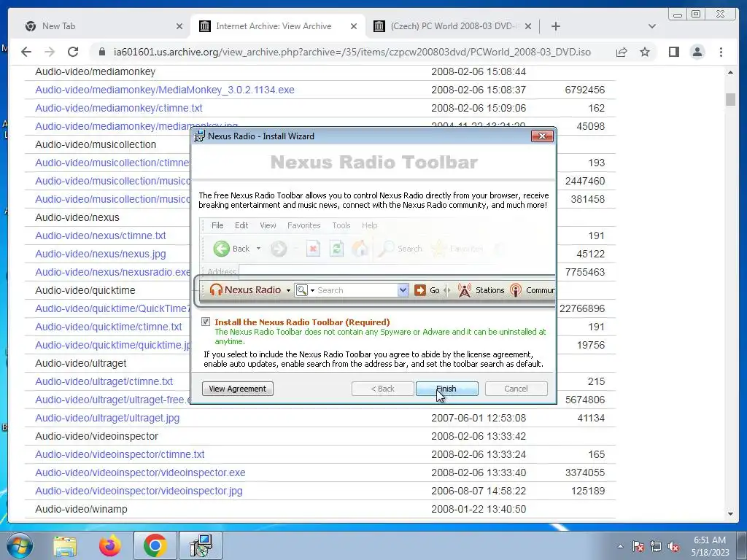This screenshot has width=747, height=560.
Task: Click the muted volume tray icon
Action: click(x=673, y=546)
